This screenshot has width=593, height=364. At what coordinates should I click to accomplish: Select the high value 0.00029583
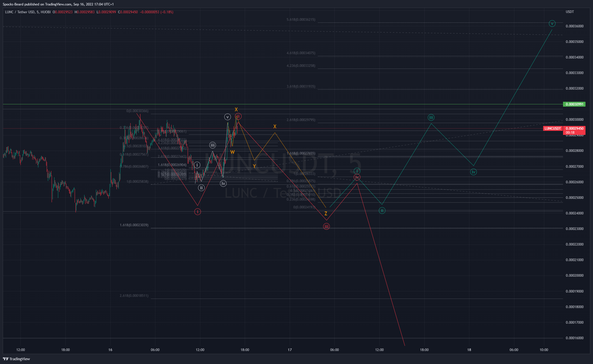point(86,12)
